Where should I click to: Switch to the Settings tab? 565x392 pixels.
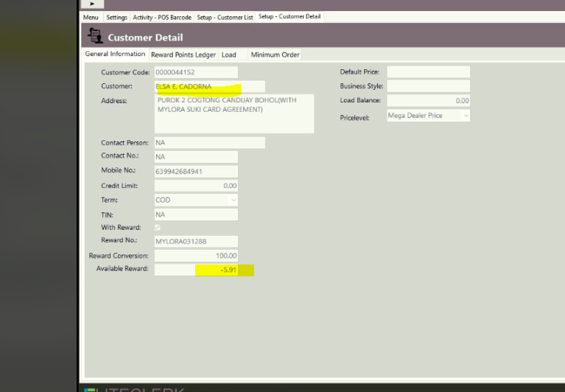[x=116, y=17]
